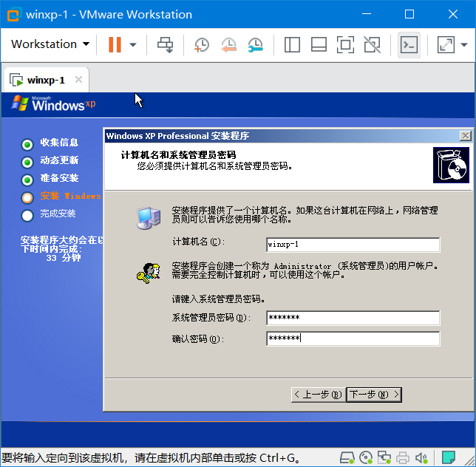Show the console view
Viewport: 476px width, 467px height.
click(x=409, y=45)
